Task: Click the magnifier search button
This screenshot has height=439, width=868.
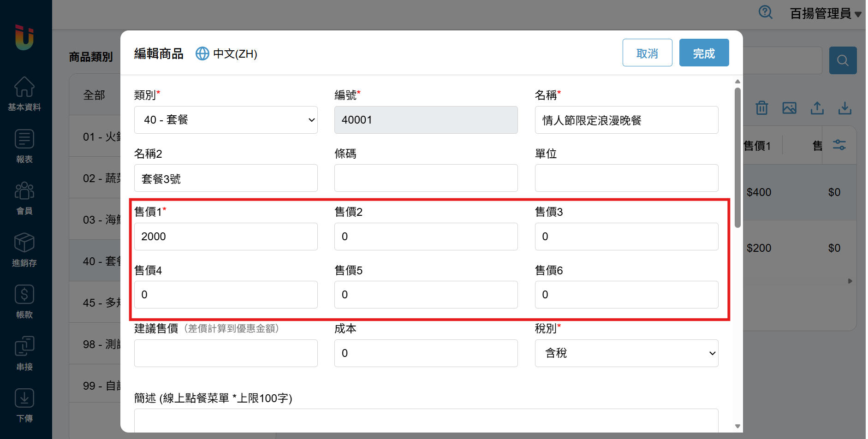Action: 843,60
